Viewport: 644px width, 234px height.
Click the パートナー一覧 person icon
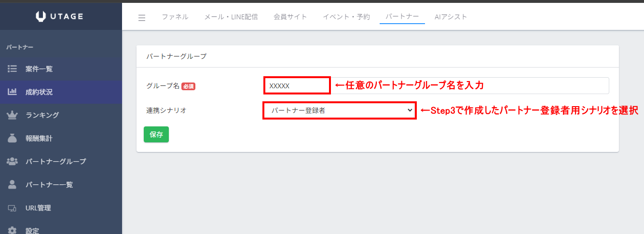13,184
